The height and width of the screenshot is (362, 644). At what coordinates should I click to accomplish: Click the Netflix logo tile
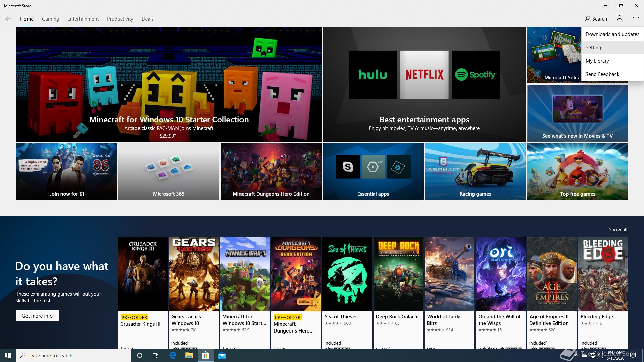(x=424, y=75)
